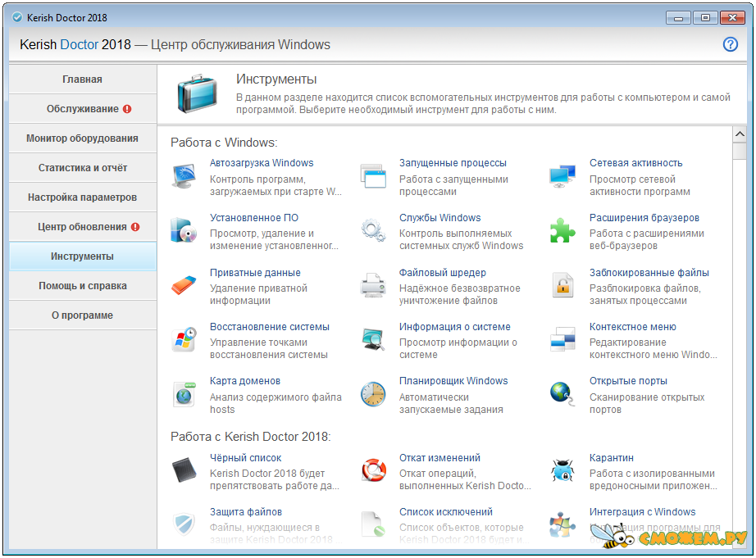The height and width of the screenshot is (558, 756).
Task: Click the green puzzle Расширения браузеров icon
Action: (562, 230)
